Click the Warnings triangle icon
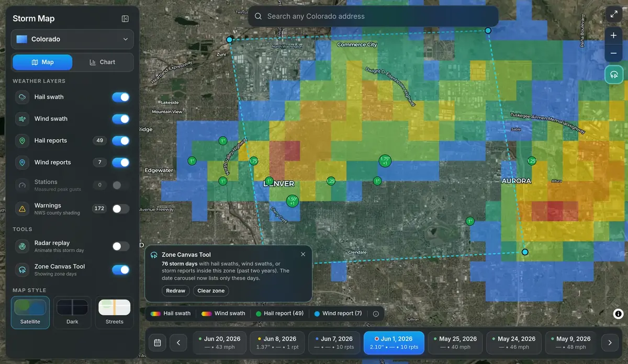The width and height of the screenshot is (628, 364). coord(22,209)
